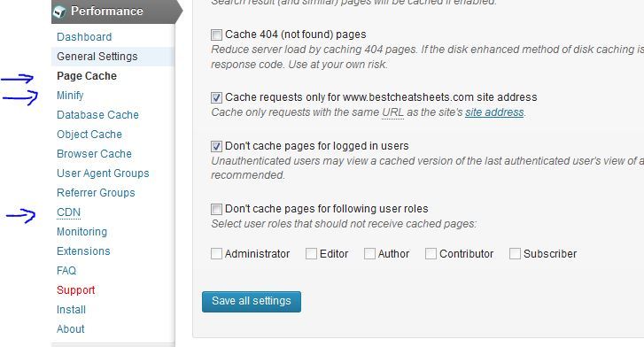Open Database Cache settings
644x347 pixels.
coord(97,115)
